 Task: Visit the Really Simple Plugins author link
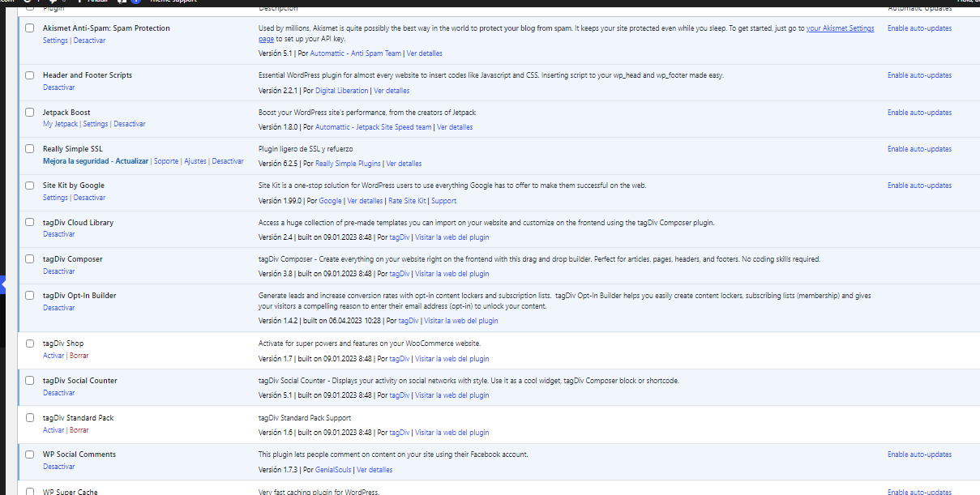tap(348, 164)
